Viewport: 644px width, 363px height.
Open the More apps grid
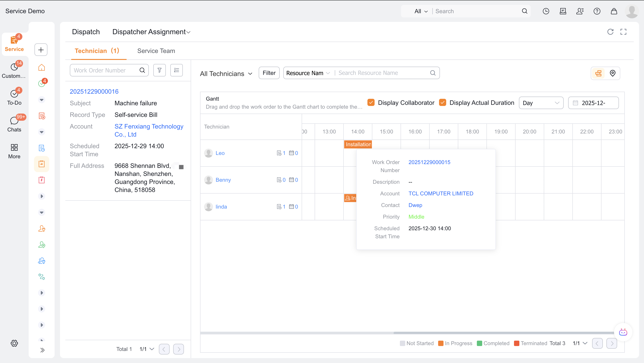pyautogui.click(x=14, y=151)
